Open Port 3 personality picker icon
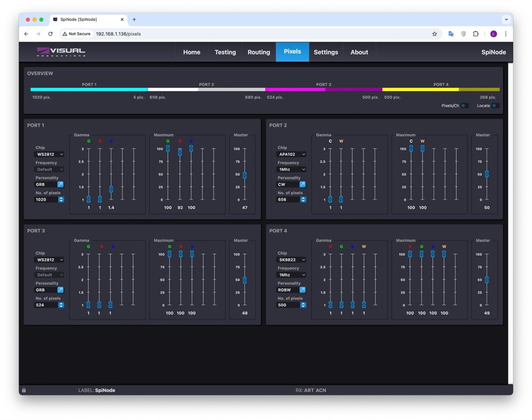Screen dimensions: 532x420 pyautogui.click(x=60, y=290)
